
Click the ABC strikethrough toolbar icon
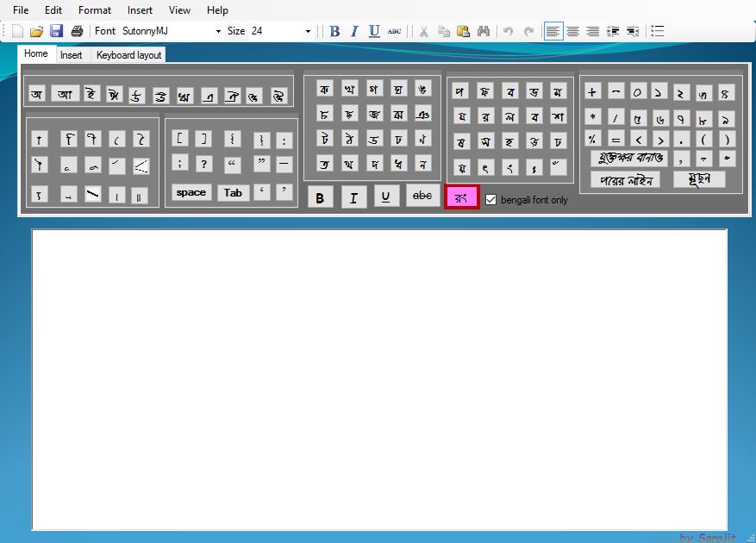click(x=394, y=31)
